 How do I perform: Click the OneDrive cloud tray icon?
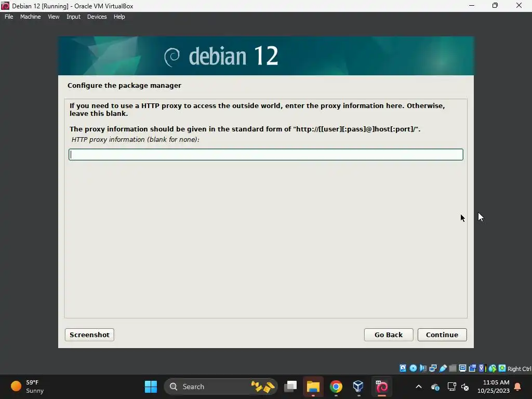click(435, 387)
